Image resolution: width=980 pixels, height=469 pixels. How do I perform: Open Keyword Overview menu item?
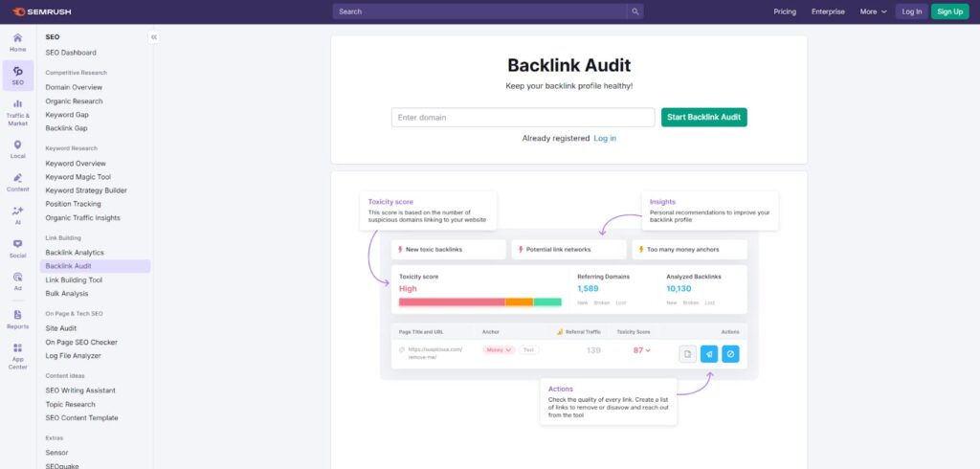76,164
